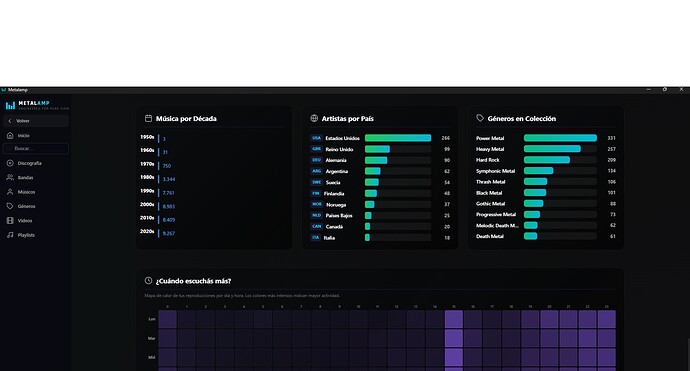Click the calendar icon next to Música por Década
Screen dimensions: 690x371
pos(148,118)
